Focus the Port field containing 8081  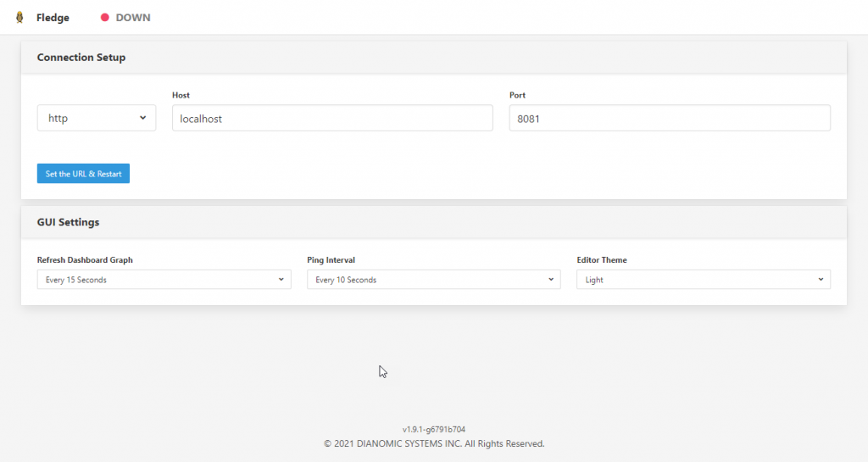click(x=670, y=118)
